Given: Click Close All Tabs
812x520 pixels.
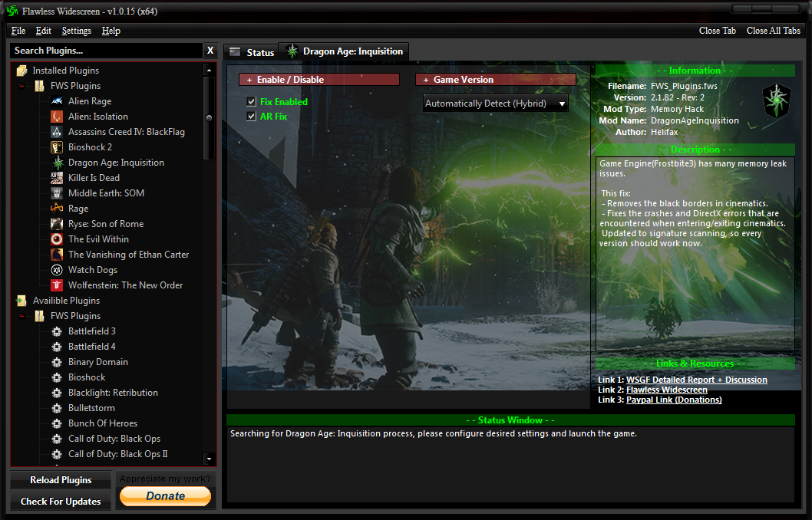Looking at the screenshot, I should (x=773, y=31).
